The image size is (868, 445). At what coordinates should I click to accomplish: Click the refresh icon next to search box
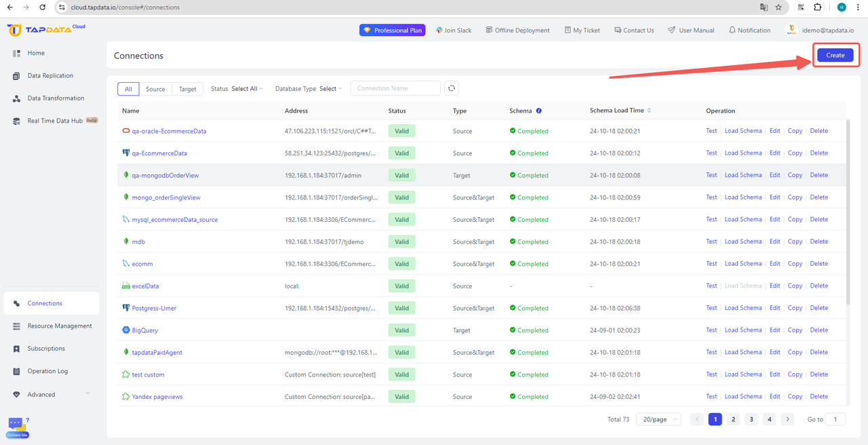click(452, 88)
